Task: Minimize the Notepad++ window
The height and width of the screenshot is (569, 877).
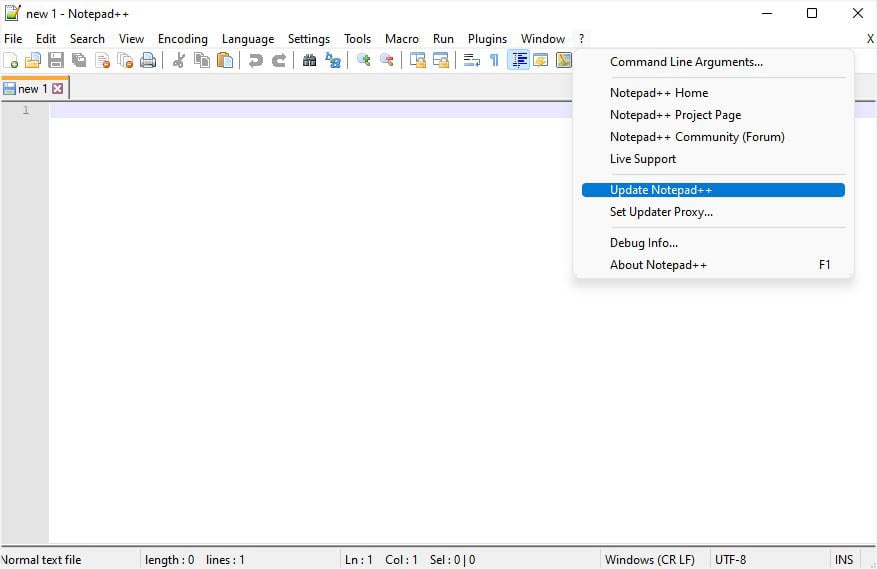Action: click(x=767, y=13)
